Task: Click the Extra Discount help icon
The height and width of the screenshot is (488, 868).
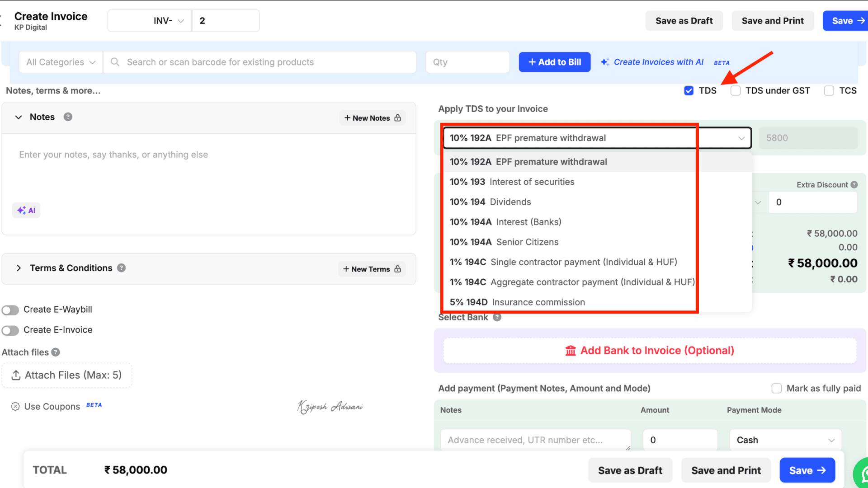Action: point(854,184)
